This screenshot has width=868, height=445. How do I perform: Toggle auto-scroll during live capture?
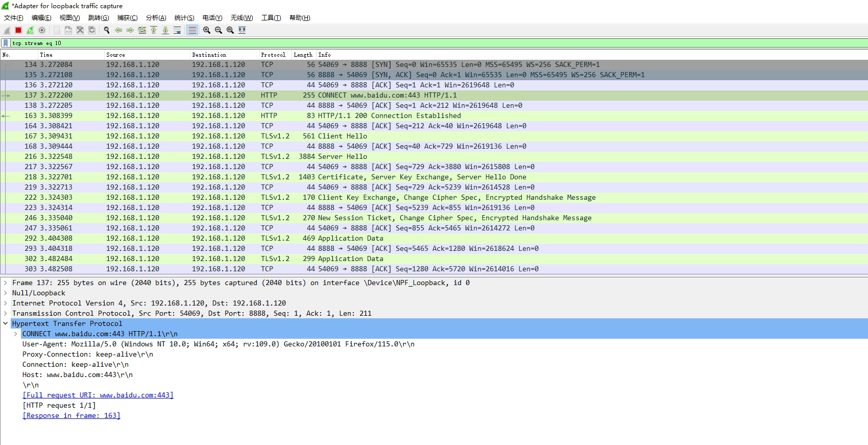tap(177, 30)
